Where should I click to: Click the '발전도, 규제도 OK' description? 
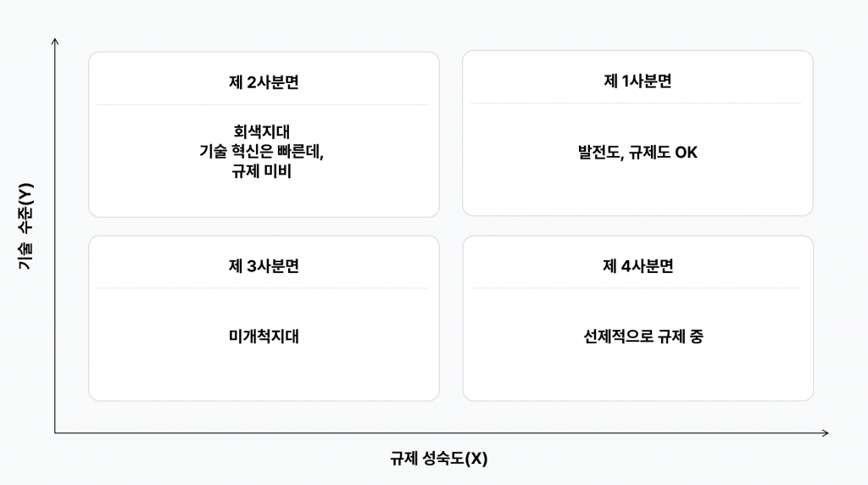(637, 153)
